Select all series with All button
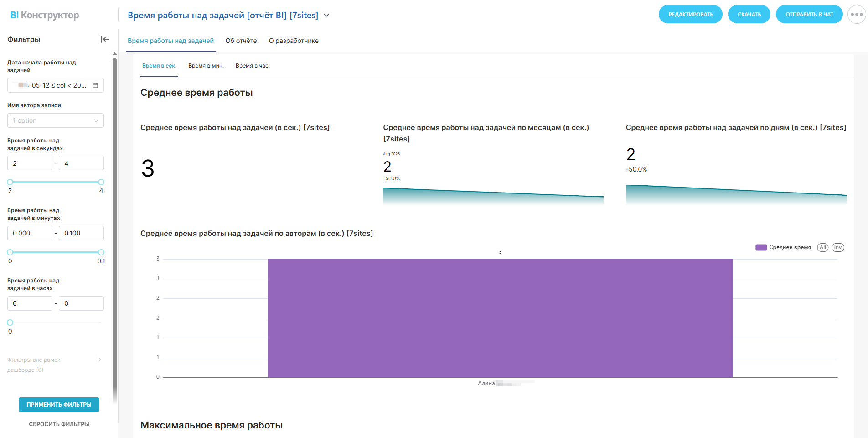Image resolution: width=868 pixels, height=438 pixels. tap(822, 247)
